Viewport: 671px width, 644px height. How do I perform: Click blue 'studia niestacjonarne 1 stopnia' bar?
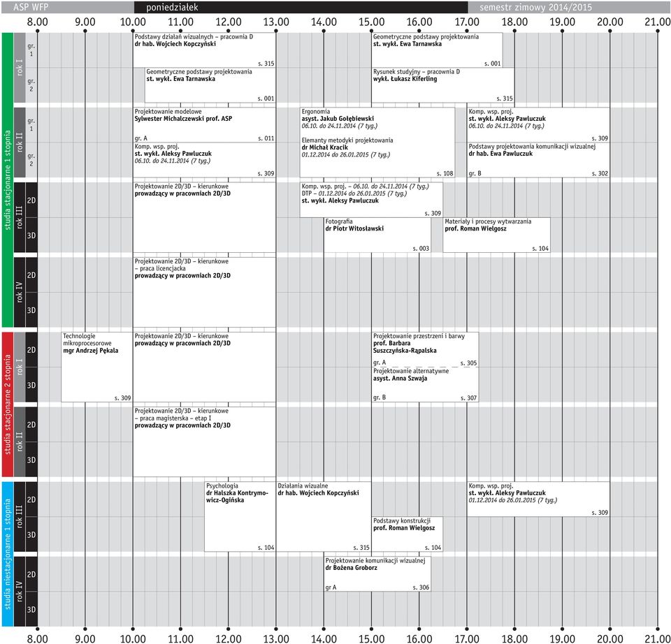pyautogui.click(x=8, y=554)
